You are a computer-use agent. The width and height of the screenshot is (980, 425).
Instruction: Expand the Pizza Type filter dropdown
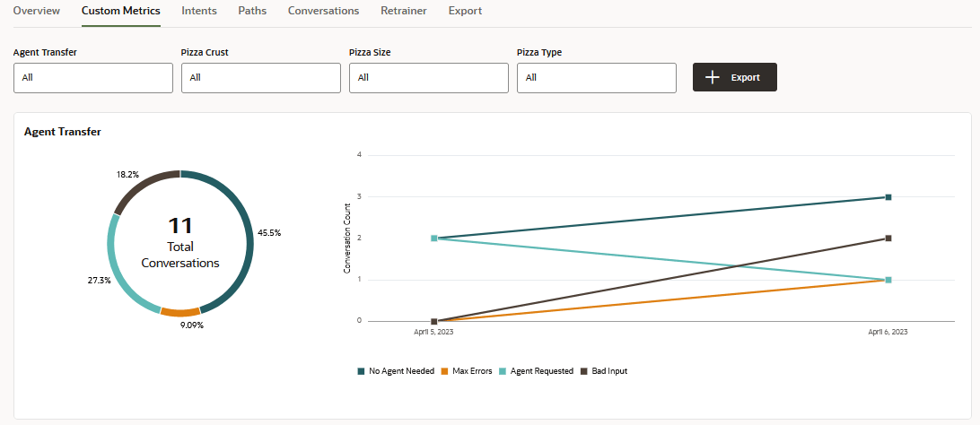click(597, 78)
